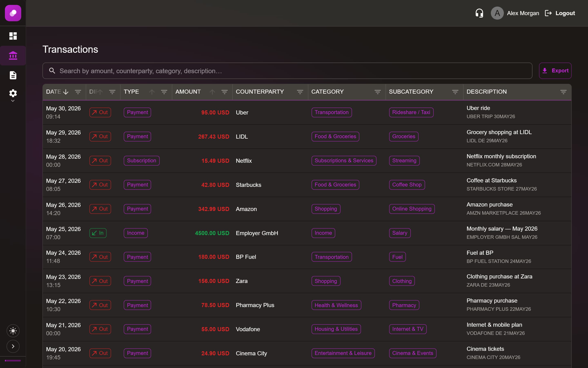Click the purple bar at sidebar bottom
The height and width of the screenshot is (368, 588).
tap(13, 361)
